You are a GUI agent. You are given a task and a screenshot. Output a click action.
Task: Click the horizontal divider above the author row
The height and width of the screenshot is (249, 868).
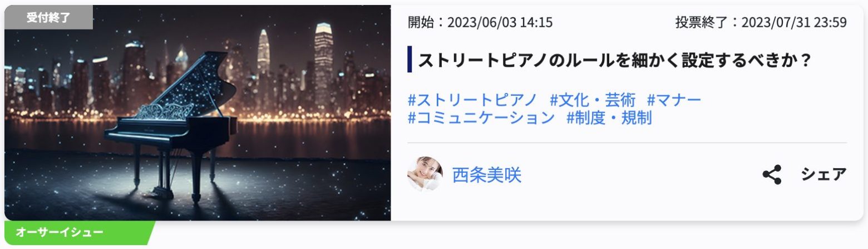point(627,143)
